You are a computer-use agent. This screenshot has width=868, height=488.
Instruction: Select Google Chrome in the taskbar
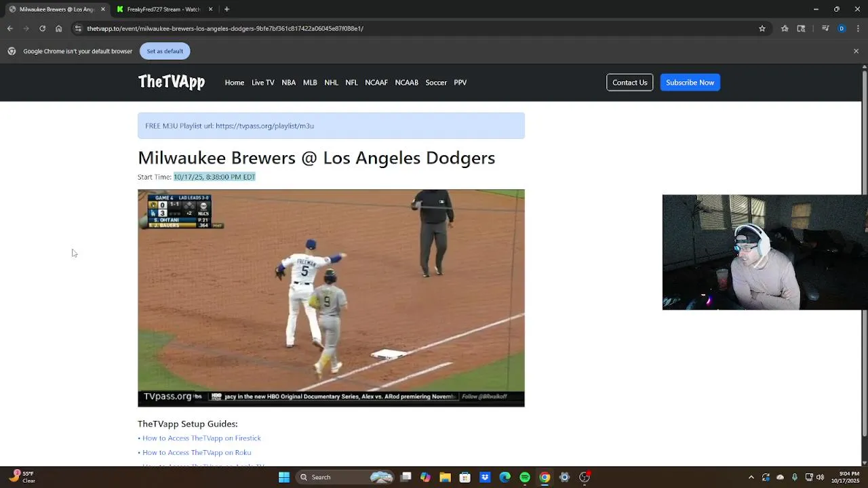tap(545, 477)
